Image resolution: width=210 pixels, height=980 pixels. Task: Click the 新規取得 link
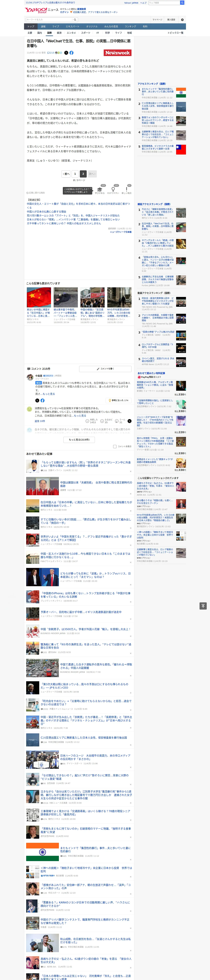point(82,9)
